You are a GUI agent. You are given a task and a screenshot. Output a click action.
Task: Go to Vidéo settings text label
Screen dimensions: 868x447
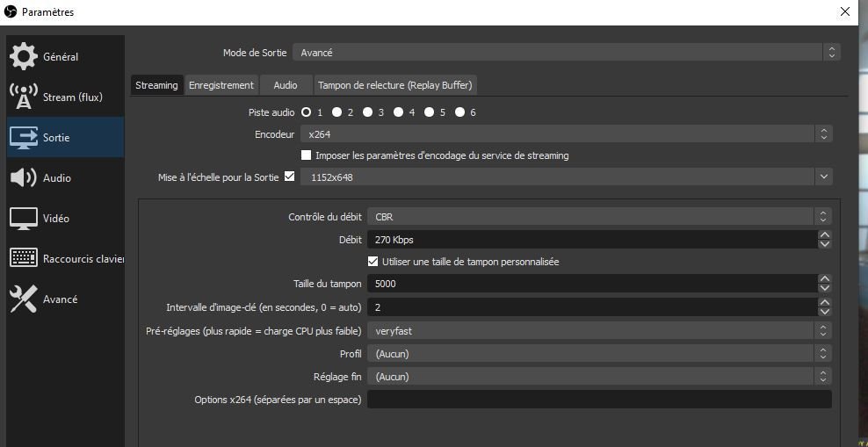coord(56,219)
